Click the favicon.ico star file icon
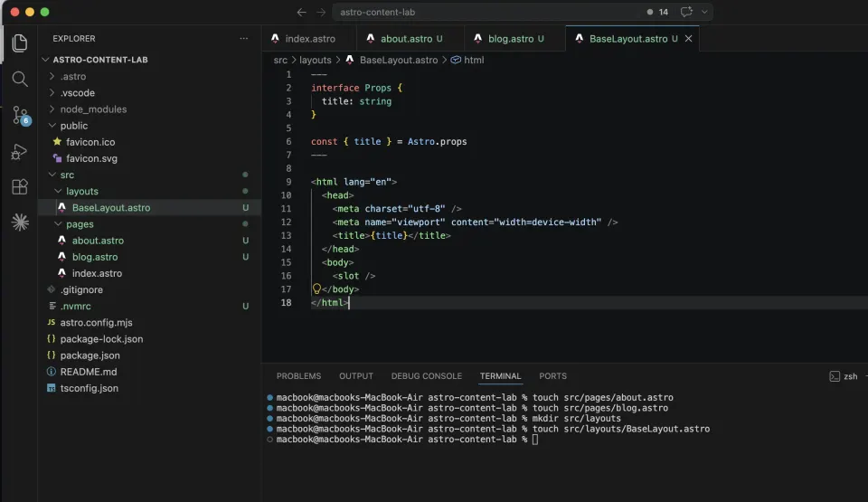Screen dimensions: 868x502 57,142
